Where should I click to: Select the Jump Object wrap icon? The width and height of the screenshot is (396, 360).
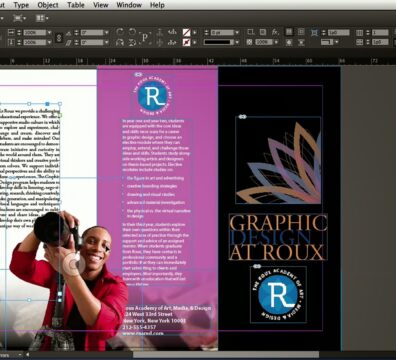pyautogui.click(x=301, y=42)
